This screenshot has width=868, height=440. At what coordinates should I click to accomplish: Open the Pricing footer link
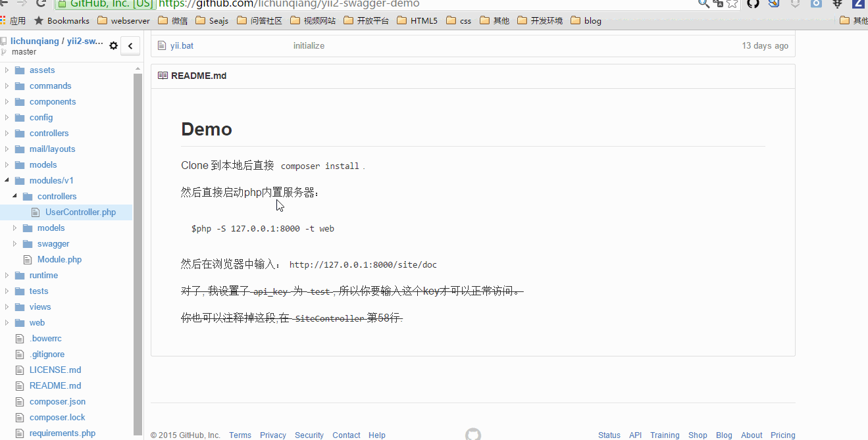point(783,435)
